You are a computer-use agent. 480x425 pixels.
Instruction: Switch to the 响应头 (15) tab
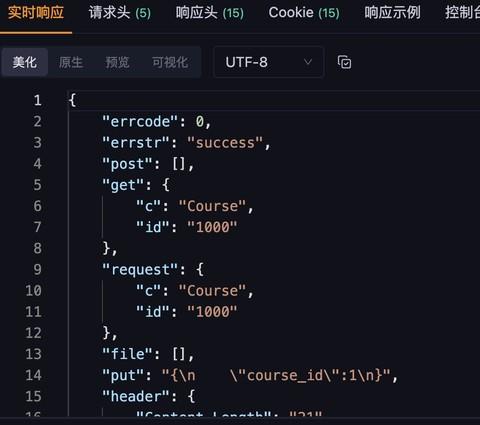[x=210, y=13]
